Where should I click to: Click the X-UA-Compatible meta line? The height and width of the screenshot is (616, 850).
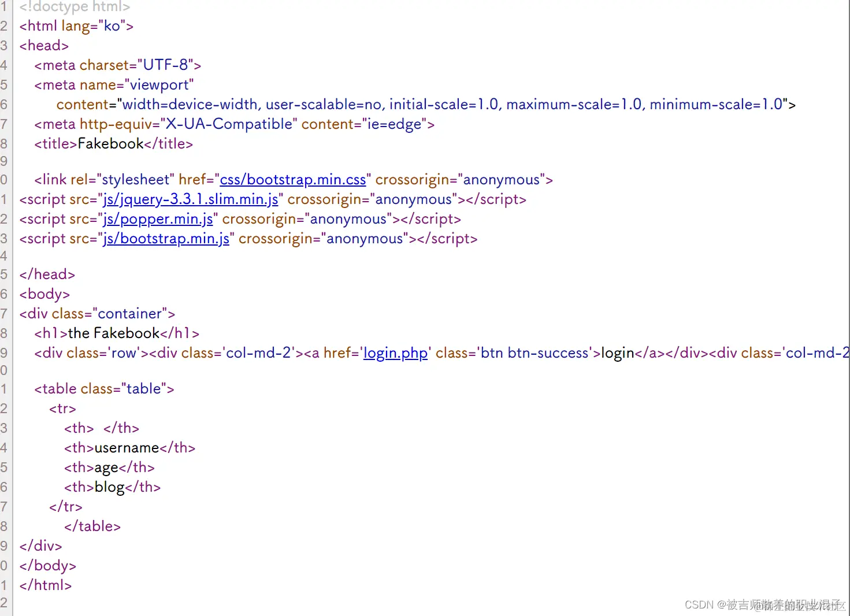tap(235, 124)
